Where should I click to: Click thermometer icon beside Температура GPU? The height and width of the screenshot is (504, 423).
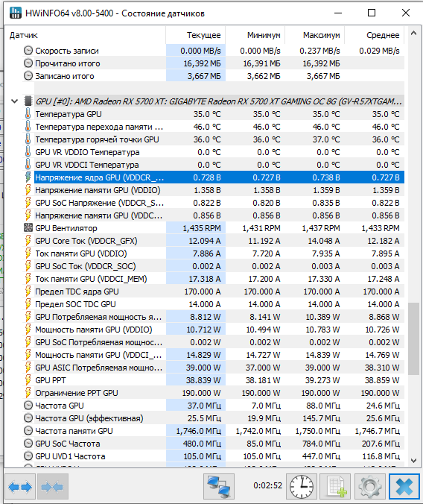pos(28,114)
